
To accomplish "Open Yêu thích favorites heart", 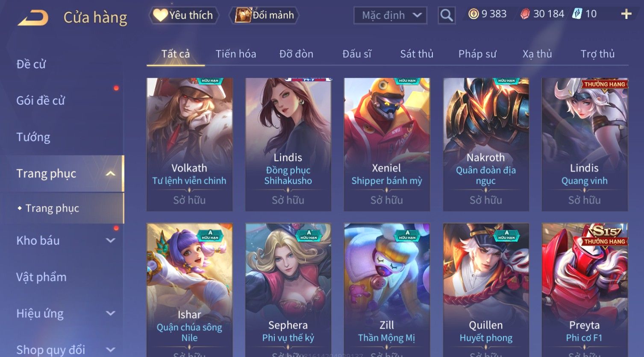I will pos(184,15).
